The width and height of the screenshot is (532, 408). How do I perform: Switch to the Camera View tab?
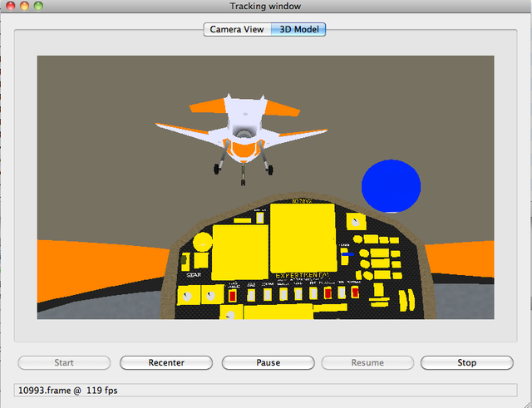point(237,29)
